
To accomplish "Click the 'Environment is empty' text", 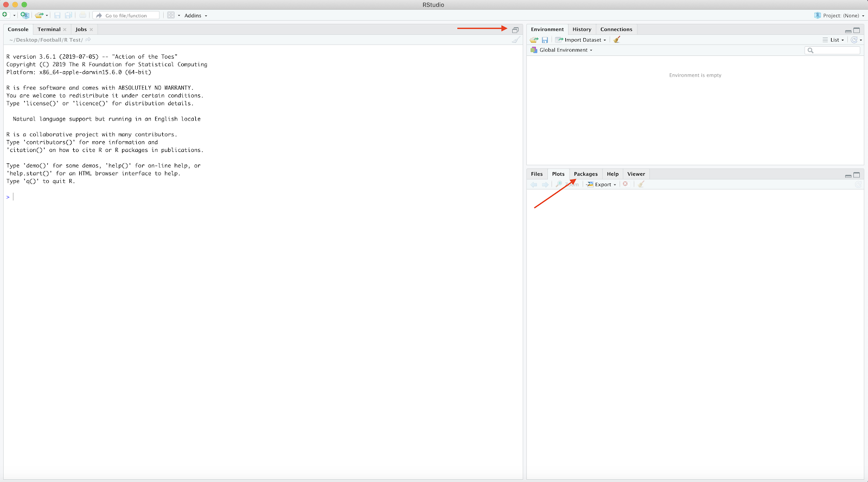I will (x=695, y=75).
